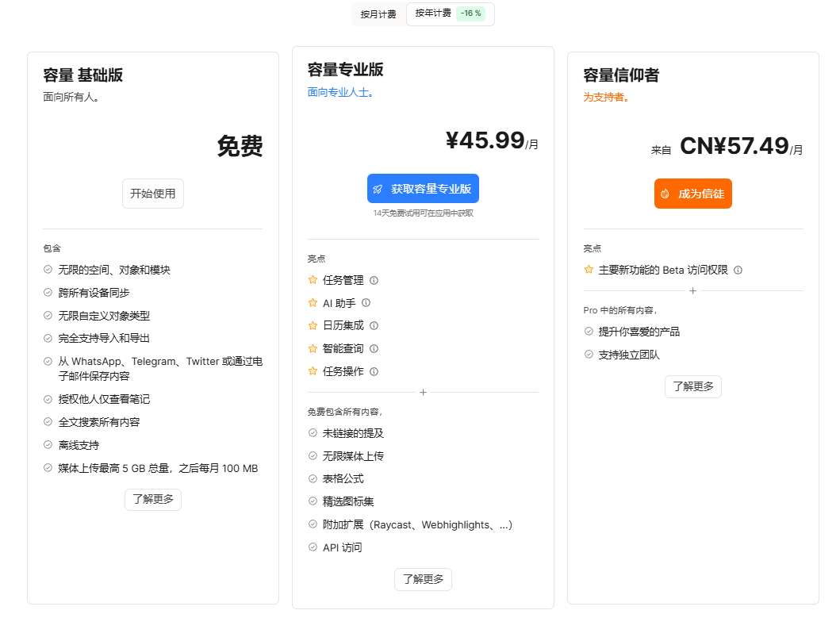
Task: Click 获取容量专业版 blue button
Action: coord(423,189)
